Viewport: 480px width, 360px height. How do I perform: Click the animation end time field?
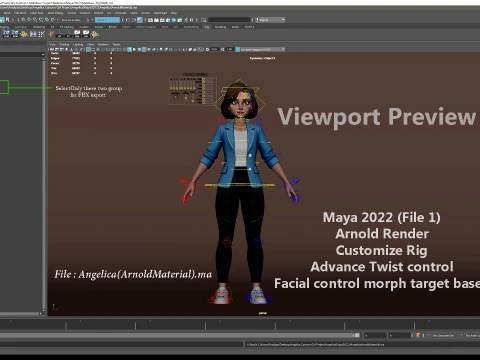pyautogui.click(x=399, y=335)
